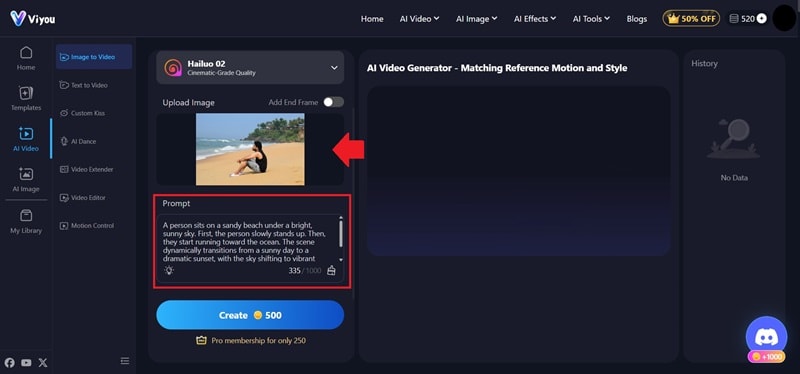
Task: Click the uploaded beach image thumbnail
Action: coord(250,149)
